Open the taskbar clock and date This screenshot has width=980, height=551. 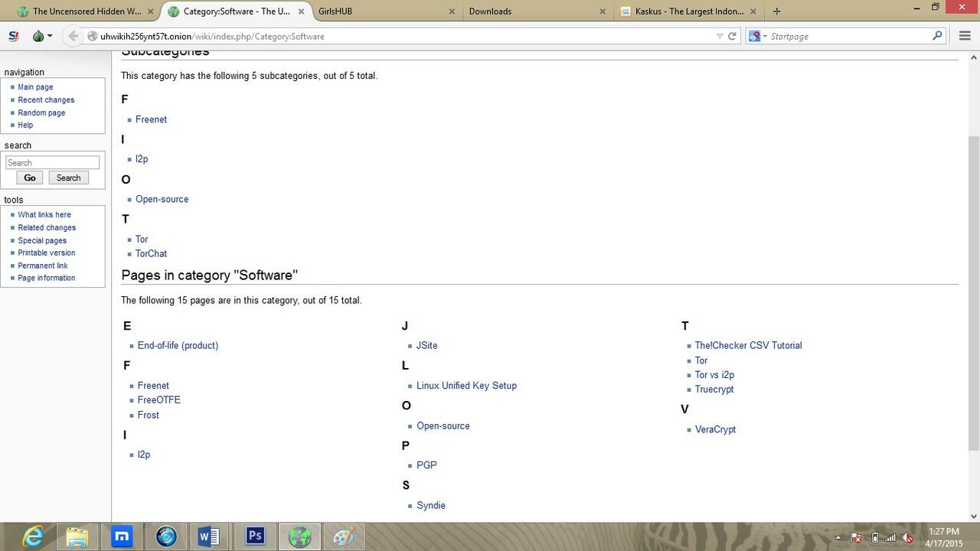pos(944,537)
